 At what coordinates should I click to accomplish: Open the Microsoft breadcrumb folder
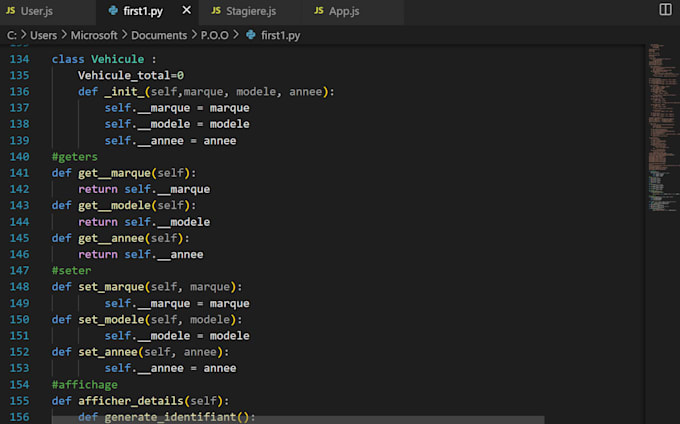(x=94, y=35)
